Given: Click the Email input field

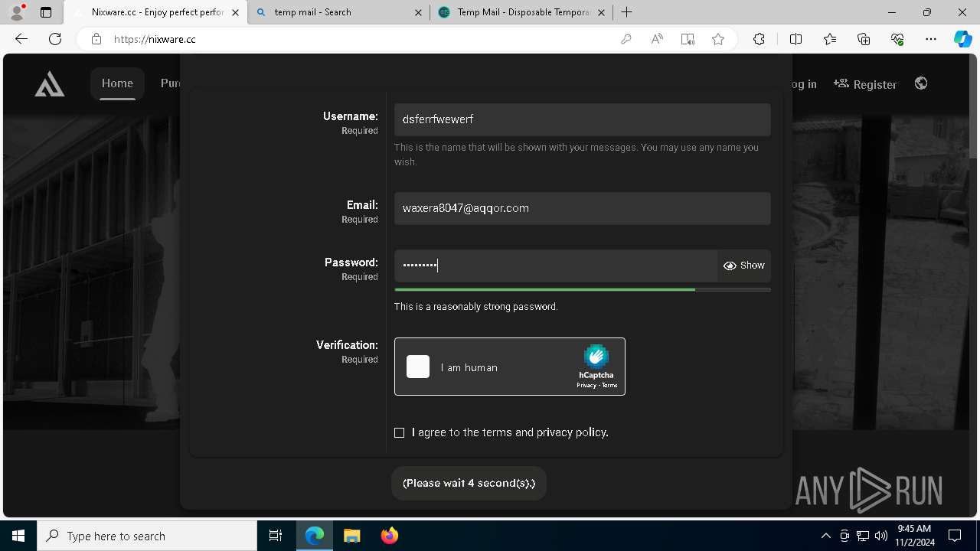Looking at the screenshot, I should click(x=582, y=208).
